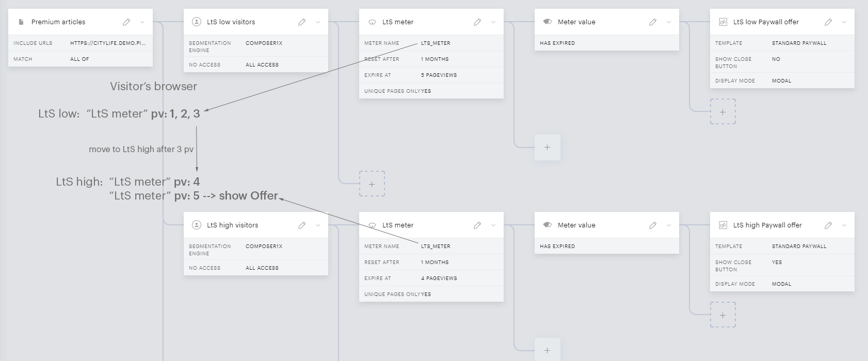The image size is (868, 361).
Task: Click HAS EXPIRED in upper Meter value card
Action: [x=557, y=43]
